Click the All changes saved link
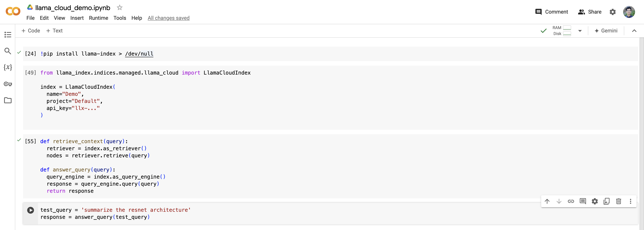The image size is (644, 230). tap(168, 18)
